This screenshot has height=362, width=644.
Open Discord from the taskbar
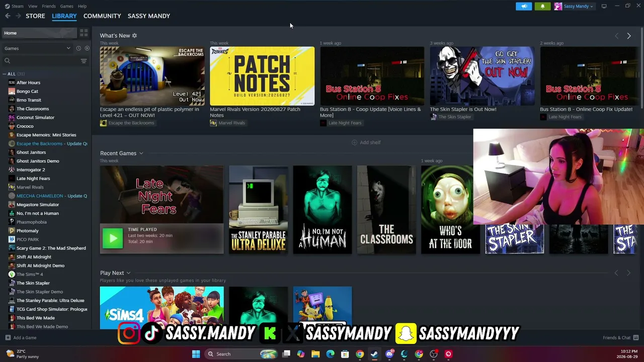[x=389, y=354]
